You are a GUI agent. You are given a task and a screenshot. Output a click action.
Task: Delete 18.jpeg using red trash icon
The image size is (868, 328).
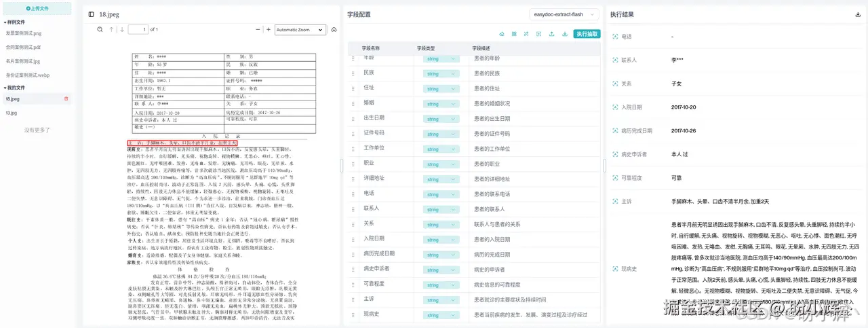[x=66, y=98]
